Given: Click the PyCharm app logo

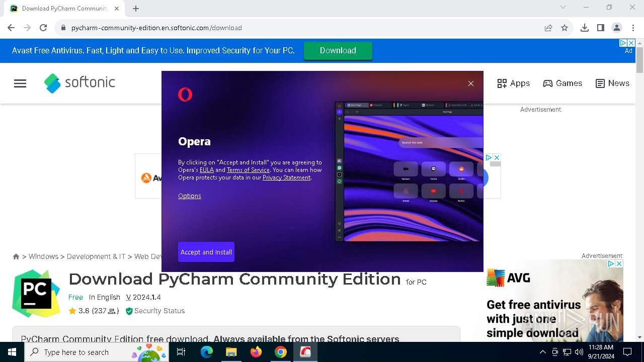Looking at the screenshot, I should (36, 294).
